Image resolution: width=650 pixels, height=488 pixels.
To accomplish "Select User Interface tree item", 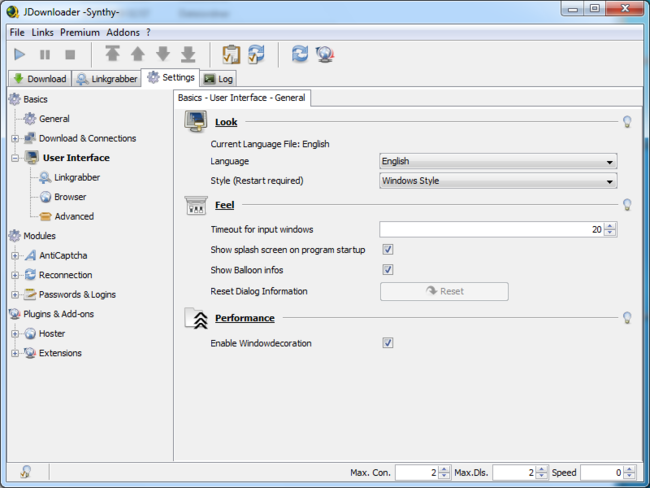I will point(67,158).
